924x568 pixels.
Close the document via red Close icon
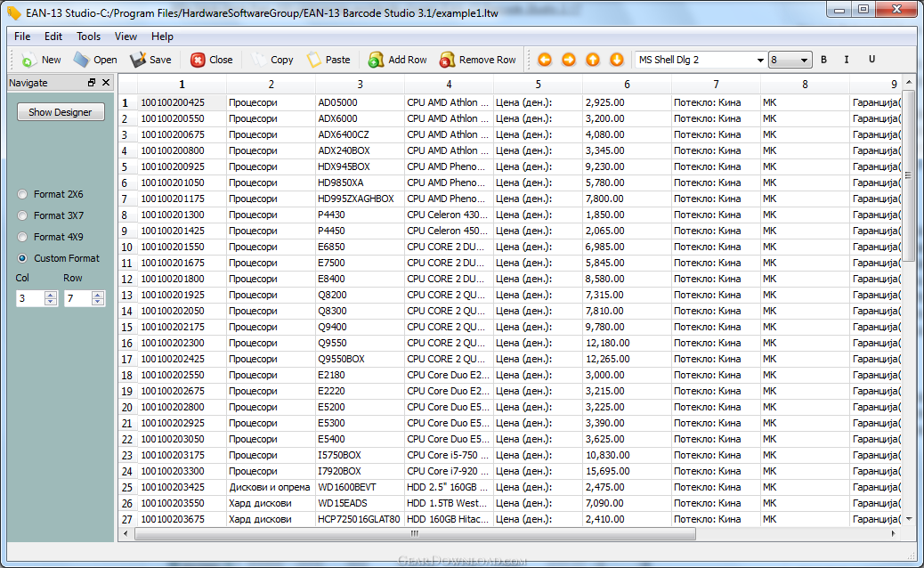click(x=198, y=60)
